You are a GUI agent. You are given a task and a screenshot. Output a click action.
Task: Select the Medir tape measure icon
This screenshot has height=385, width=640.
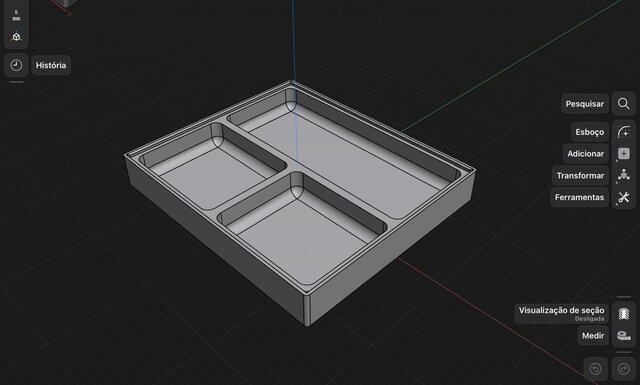pyautogui.click(x=624, y=336)
